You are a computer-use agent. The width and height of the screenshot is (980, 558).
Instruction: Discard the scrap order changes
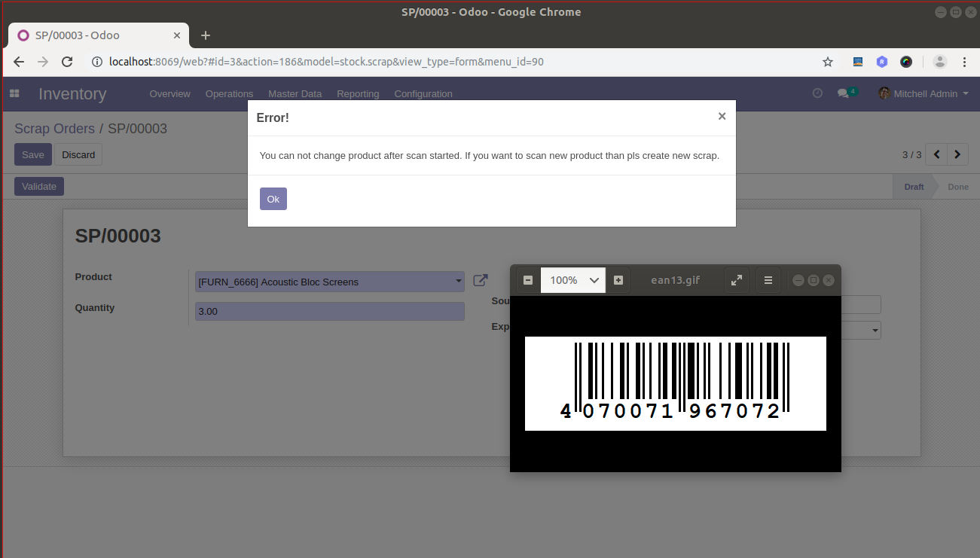(78, 154)
